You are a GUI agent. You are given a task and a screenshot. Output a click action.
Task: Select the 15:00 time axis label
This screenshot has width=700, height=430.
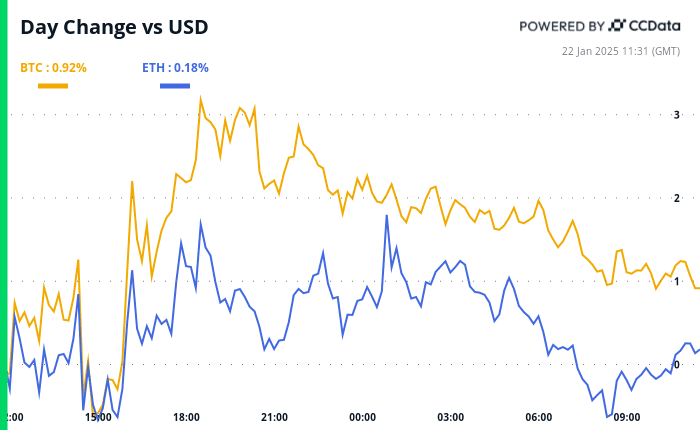pos(98,417)
